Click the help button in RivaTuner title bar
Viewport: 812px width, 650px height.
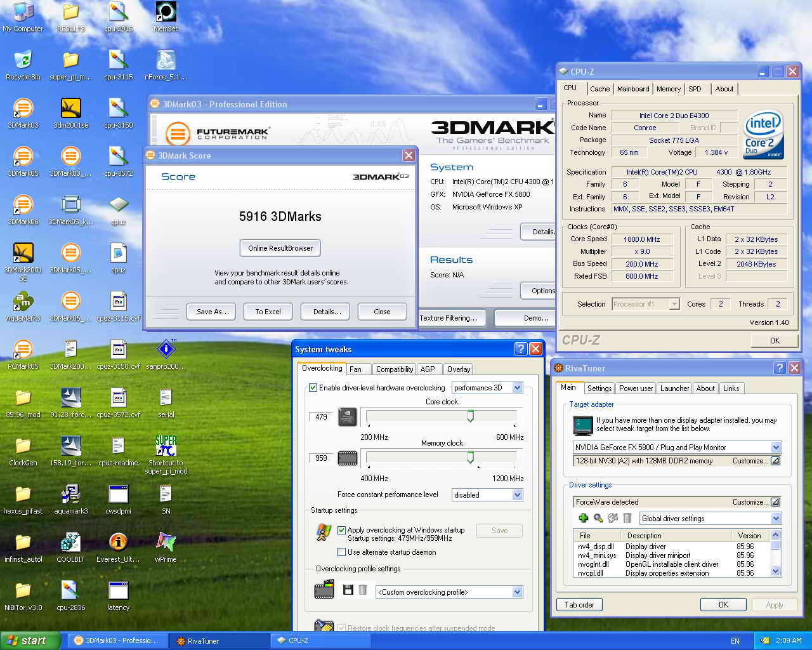pyautogui.click(x=780, y=368)
